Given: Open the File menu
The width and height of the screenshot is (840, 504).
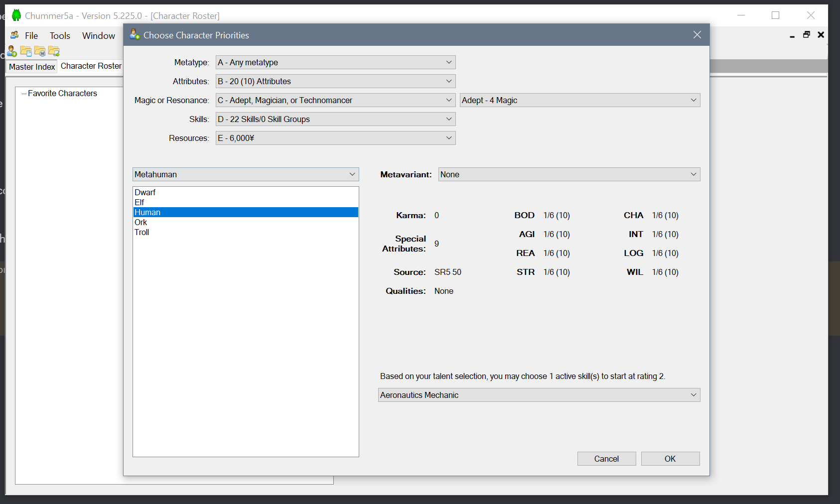Looking at the screenshot, I should coord(31,35).
